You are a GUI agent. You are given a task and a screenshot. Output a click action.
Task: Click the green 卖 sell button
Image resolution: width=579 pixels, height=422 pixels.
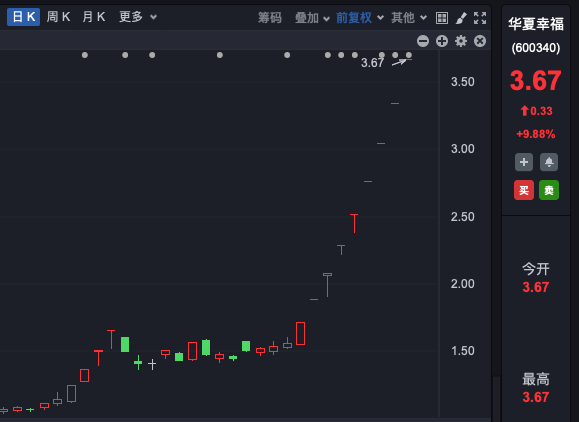coord(549,190)
